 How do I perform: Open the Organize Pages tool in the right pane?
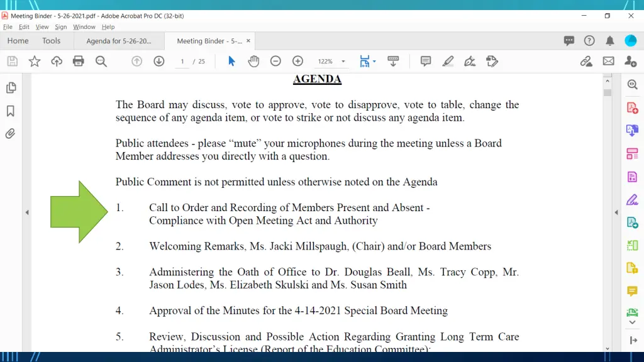pos(633,154)
